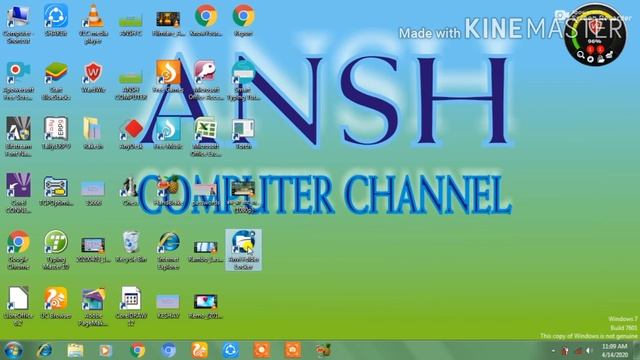Select the ANSH COMPUTER green drive icon
This screenshot has width=640, height=360.
click(x=131, y=84)
